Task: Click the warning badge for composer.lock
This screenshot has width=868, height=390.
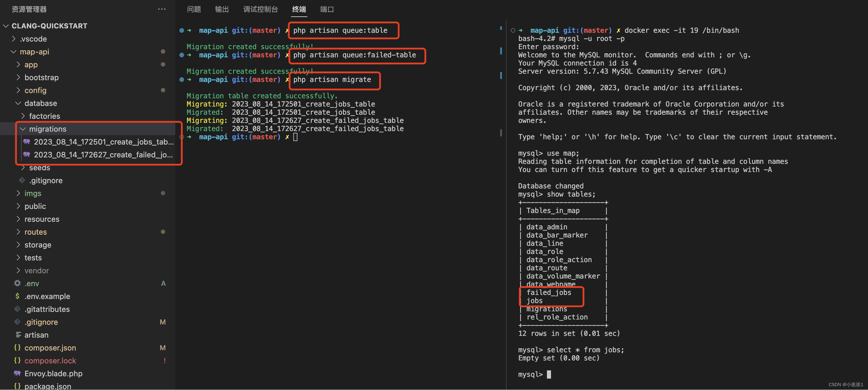Action: click(x=164, y=361)
